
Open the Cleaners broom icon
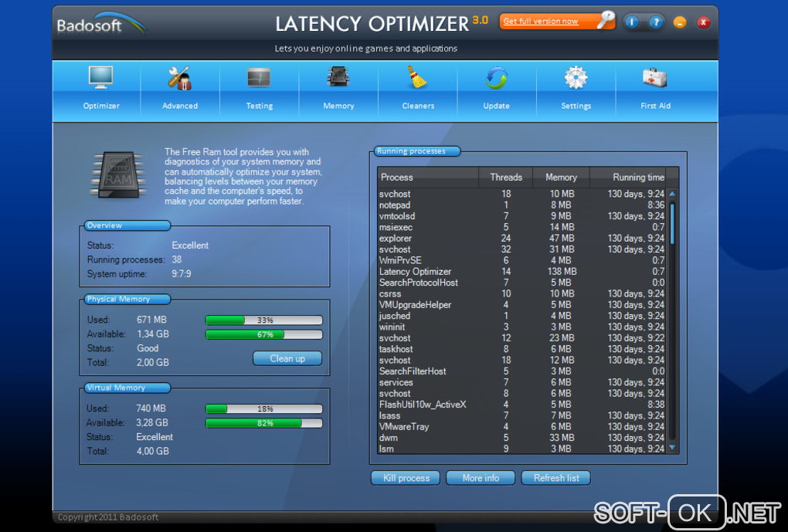click(416, 77)
